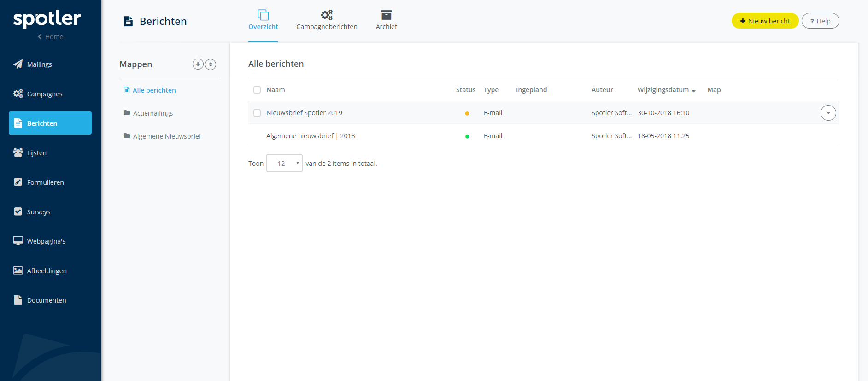Click the Algemene Nieuwsbrief folder icon
This screenshot has height=381, width=868.
coord(127,136)
